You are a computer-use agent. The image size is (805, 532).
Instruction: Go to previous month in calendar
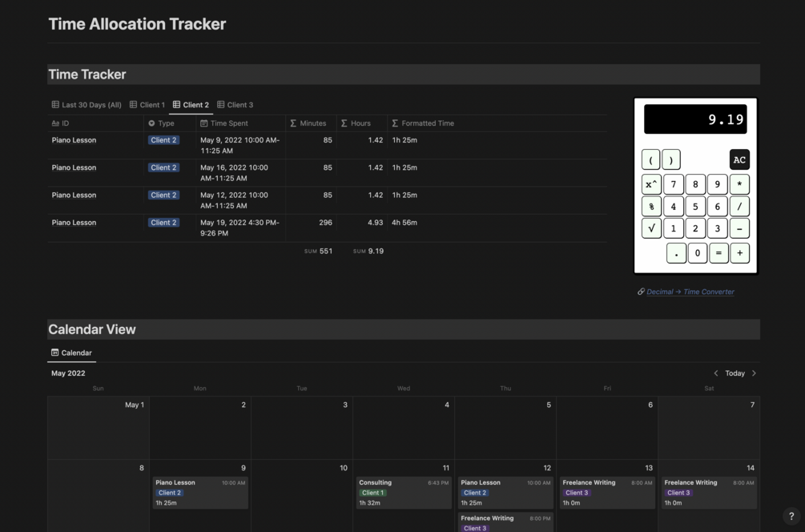point(715,373)
